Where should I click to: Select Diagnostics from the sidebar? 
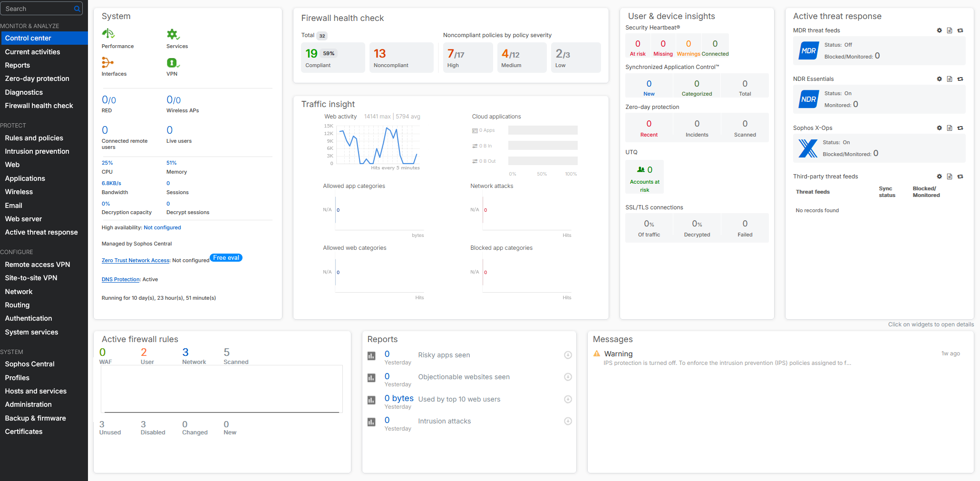24,92
